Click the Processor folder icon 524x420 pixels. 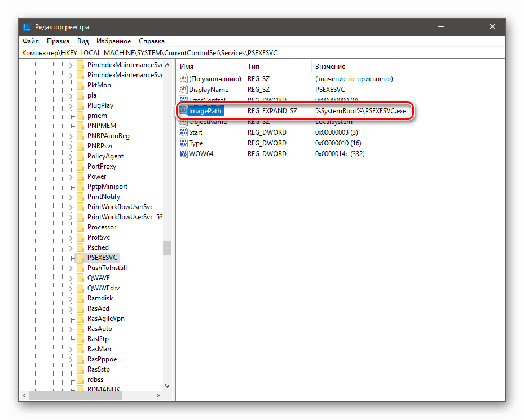pos(80,227)
